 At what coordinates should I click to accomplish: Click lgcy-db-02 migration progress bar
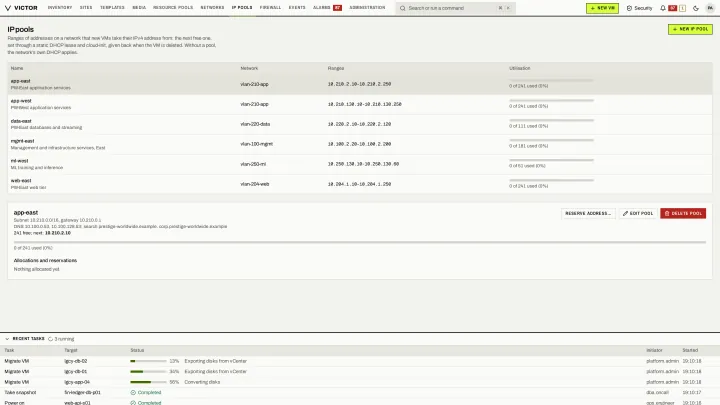(148, 361)
